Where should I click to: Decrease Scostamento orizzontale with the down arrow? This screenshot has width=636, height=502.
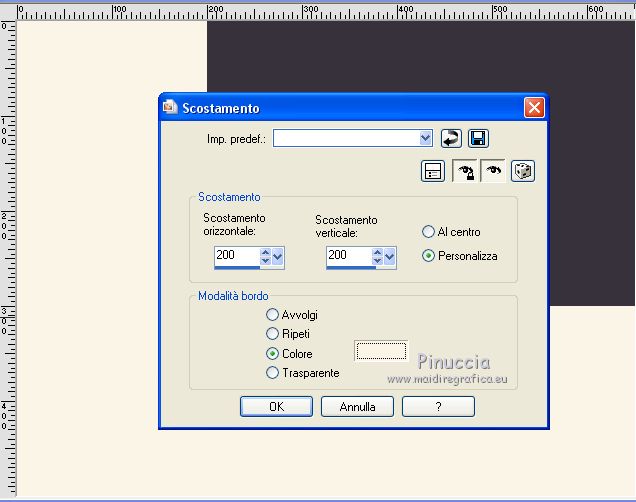265,261
